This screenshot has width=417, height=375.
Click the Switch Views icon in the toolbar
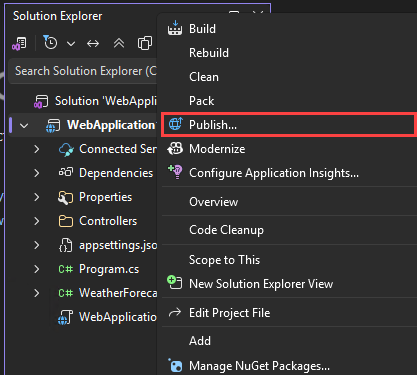19,44
